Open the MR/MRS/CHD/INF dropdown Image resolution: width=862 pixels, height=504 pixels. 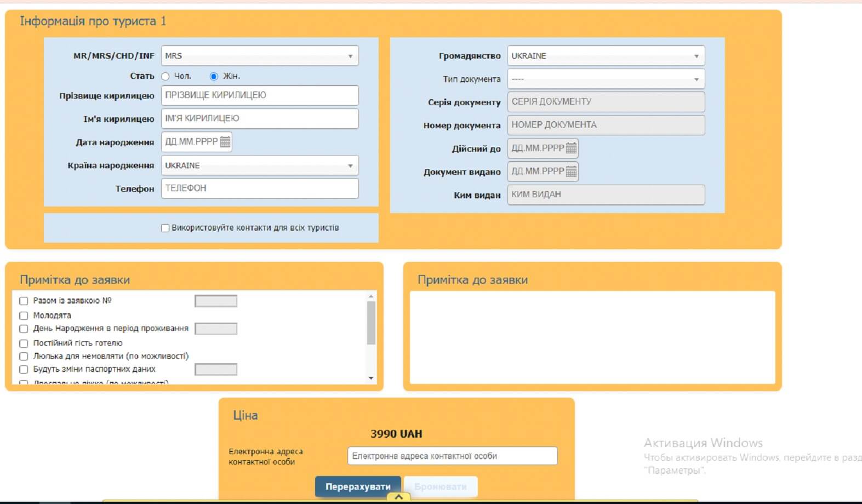point(260,56)
